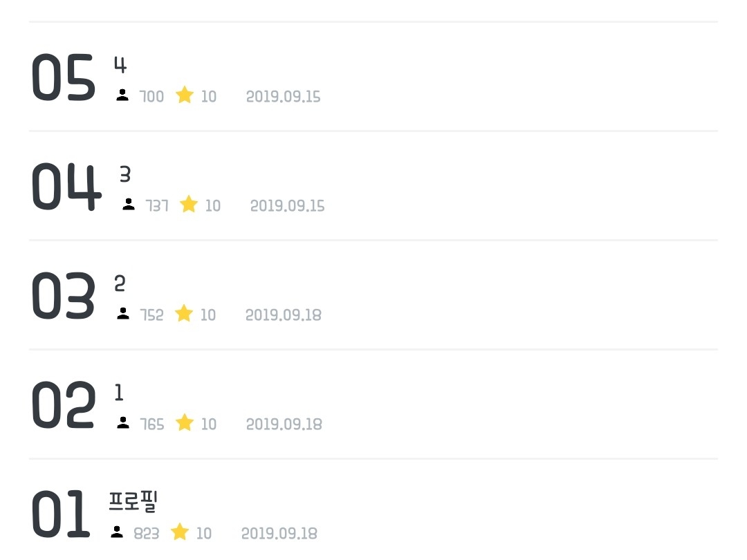Click the 752 view count on episode 03
Image resolution: width=747 pixels, height=560 pixels.
[152, 315]
